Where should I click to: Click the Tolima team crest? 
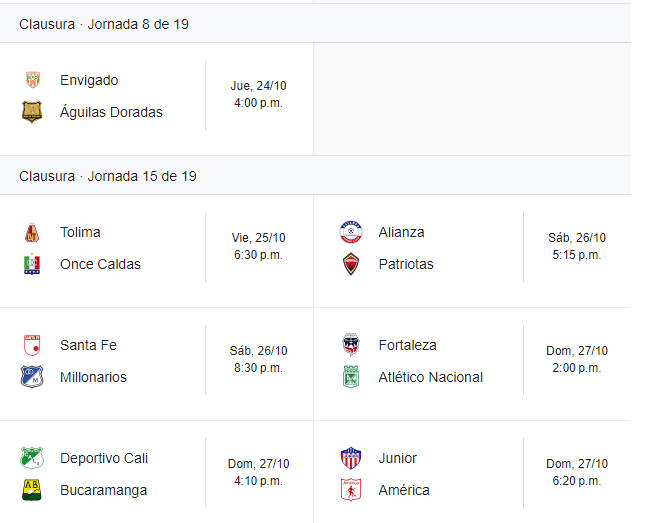(x=32, y=232)
